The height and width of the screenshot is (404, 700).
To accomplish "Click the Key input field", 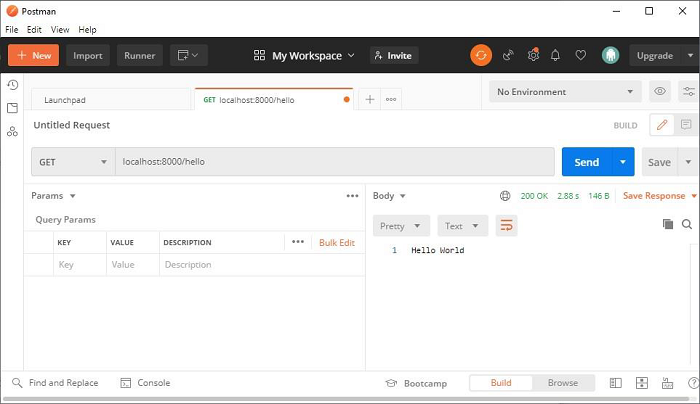I will point(80,265).
